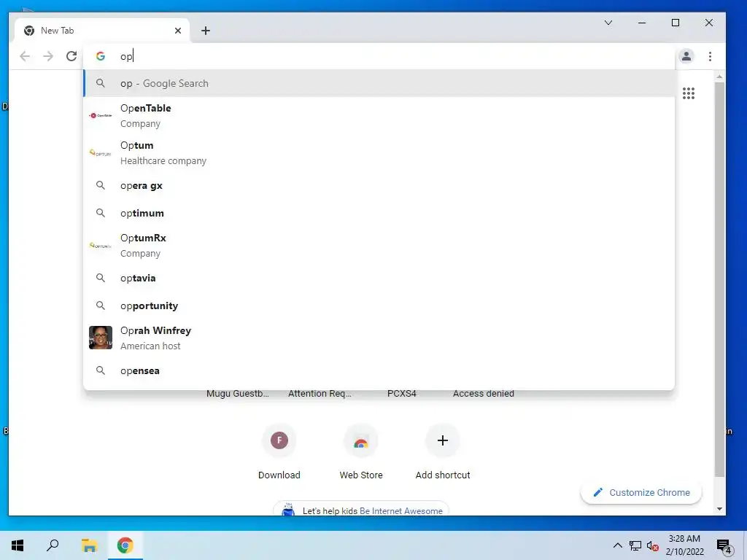Click the scrollbar down arrow
The height and width of the screenshot is (560, 747).
click(x=719, y=509)
